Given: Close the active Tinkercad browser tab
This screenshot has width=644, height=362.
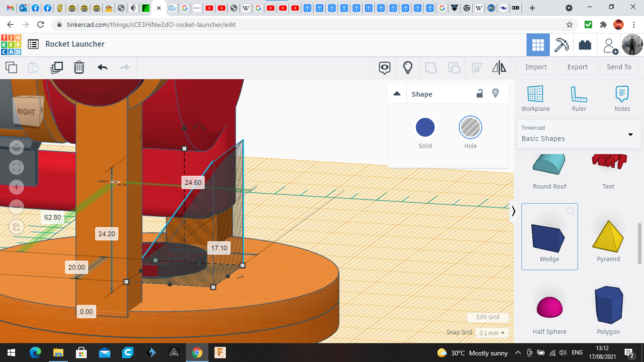Looking at the screenshot, I should 159,8.
